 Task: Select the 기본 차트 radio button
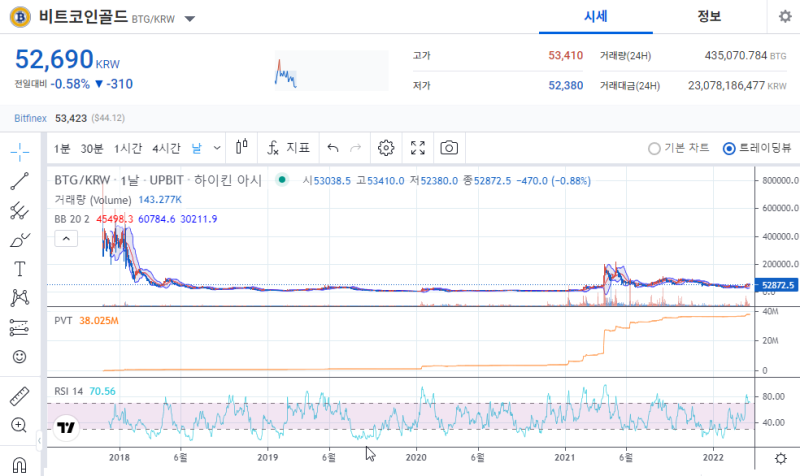(x=654, y=148)
